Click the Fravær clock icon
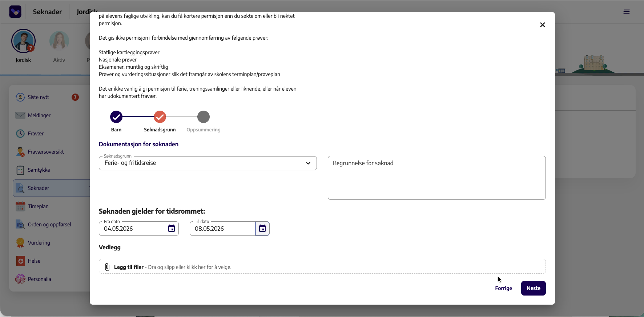The width and height of the screenshot is (644, 317). 20,134
